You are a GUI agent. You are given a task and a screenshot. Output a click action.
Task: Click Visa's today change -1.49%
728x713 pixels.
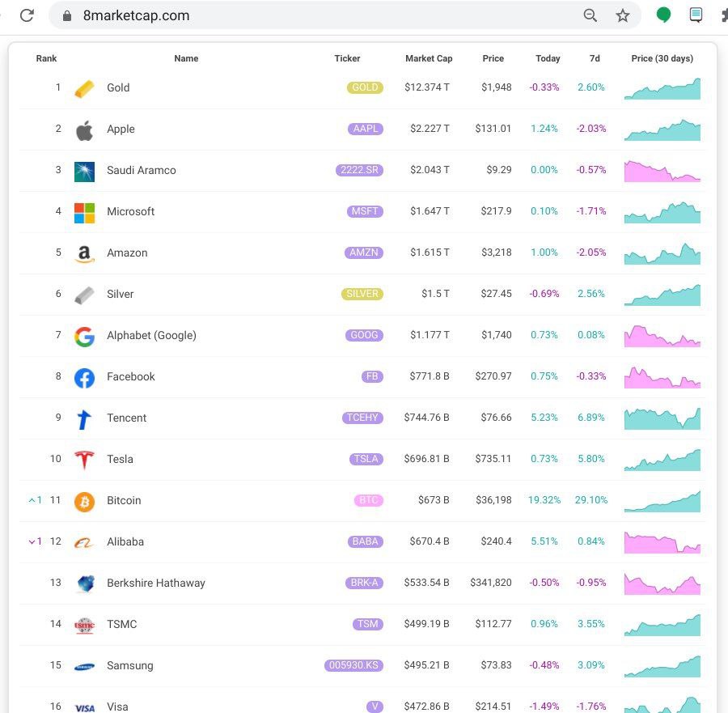point(544,707)
